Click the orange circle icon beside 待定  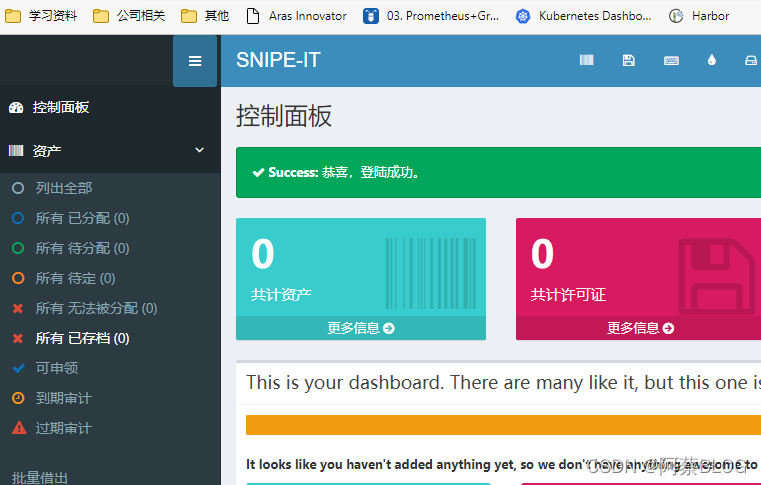[18, 278]
